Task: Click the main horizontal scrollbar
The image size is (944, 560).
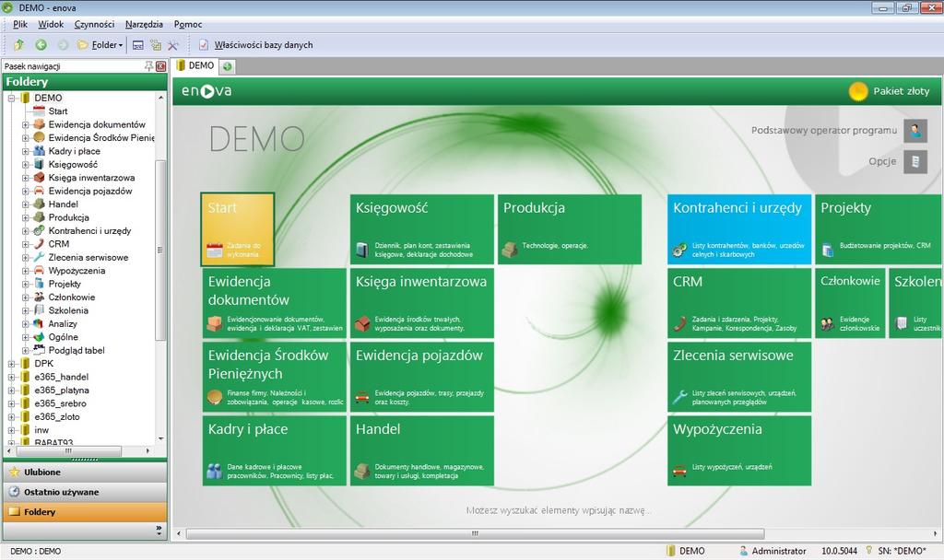Action: [x=475, y=533]
